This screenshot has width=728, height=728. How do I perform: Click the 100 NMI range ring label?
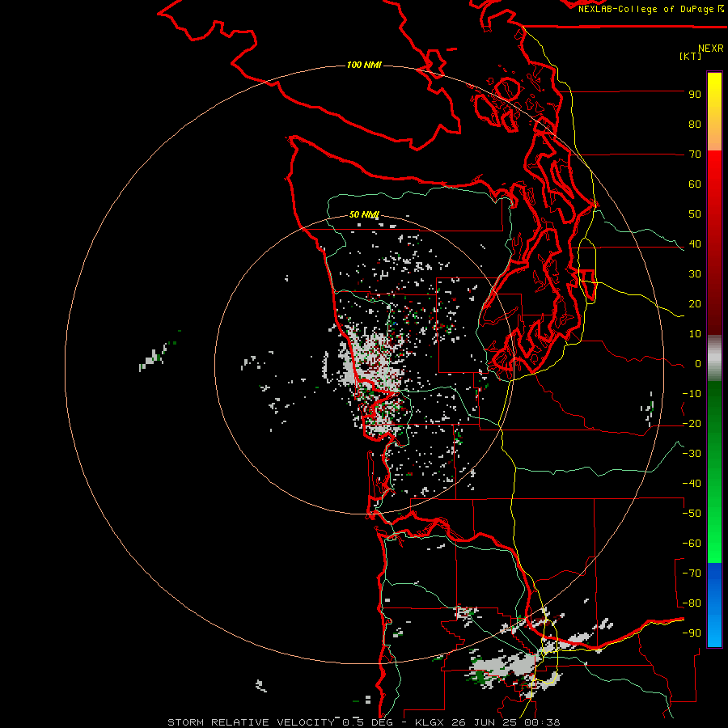pos(364,65)
